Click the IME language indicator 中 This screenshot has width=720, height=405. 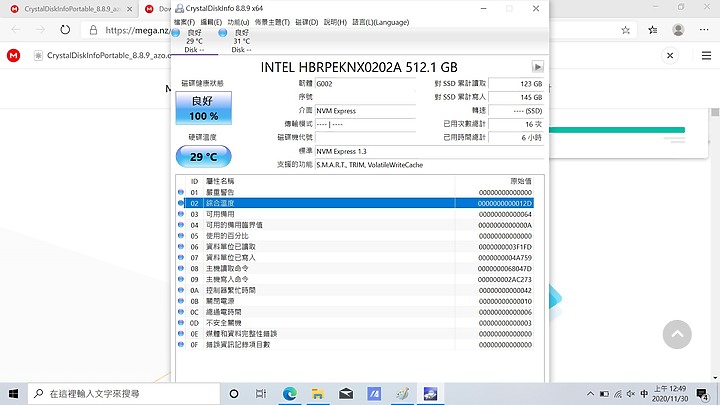(644, 394)
